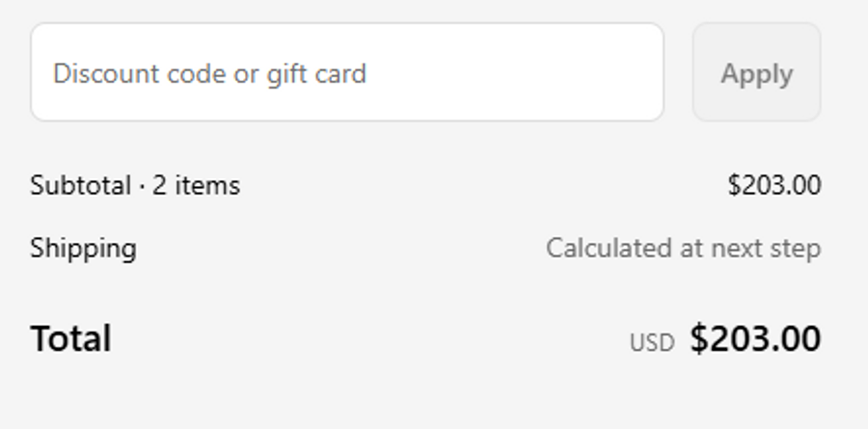This screenshot has width=868, height=429.
Task: Click the "Calculated at next step" text
Action: tap(683, 249)
